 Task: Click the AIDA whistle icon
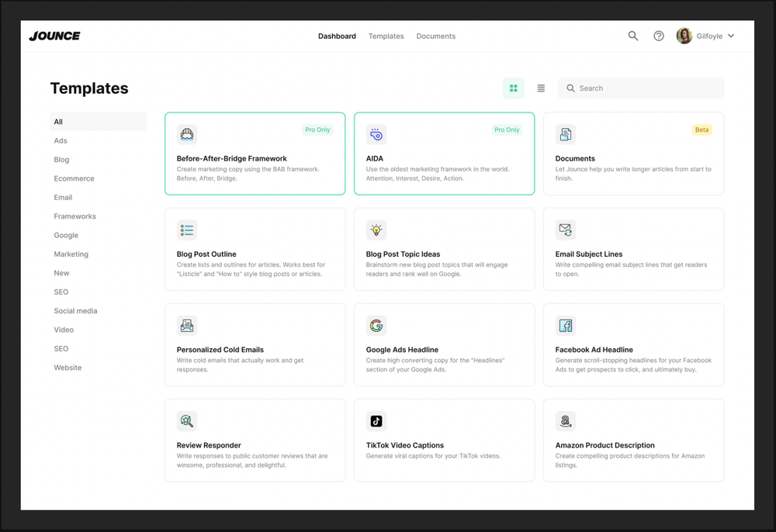376,134
